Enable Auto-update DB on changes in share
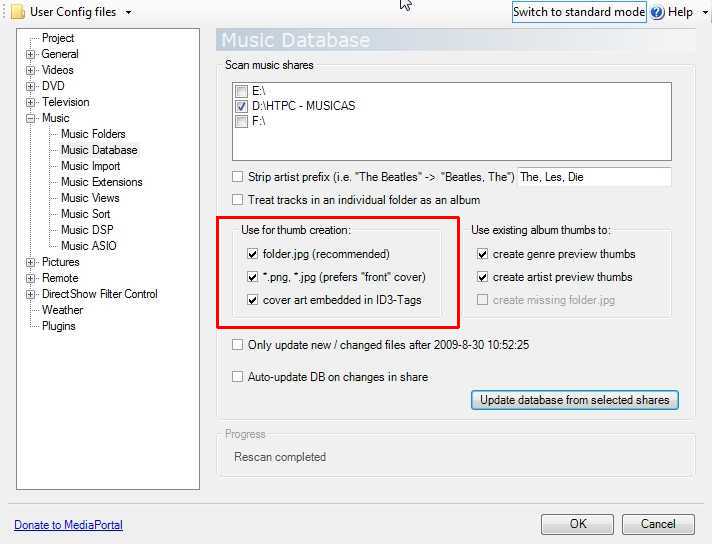The image size is (712, 544). tap(238, 377)
